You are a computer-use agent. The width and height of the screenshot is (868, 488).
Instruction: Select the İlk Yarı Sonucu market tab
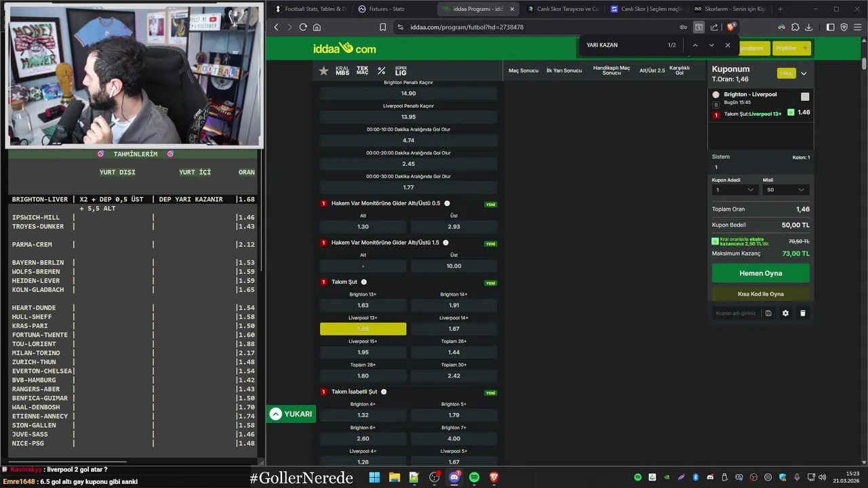(x=564, y=70)
